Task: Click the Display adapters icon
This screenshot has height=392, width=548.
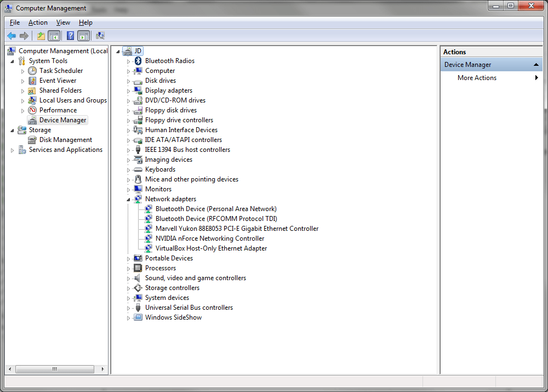Action: point(138,90)
